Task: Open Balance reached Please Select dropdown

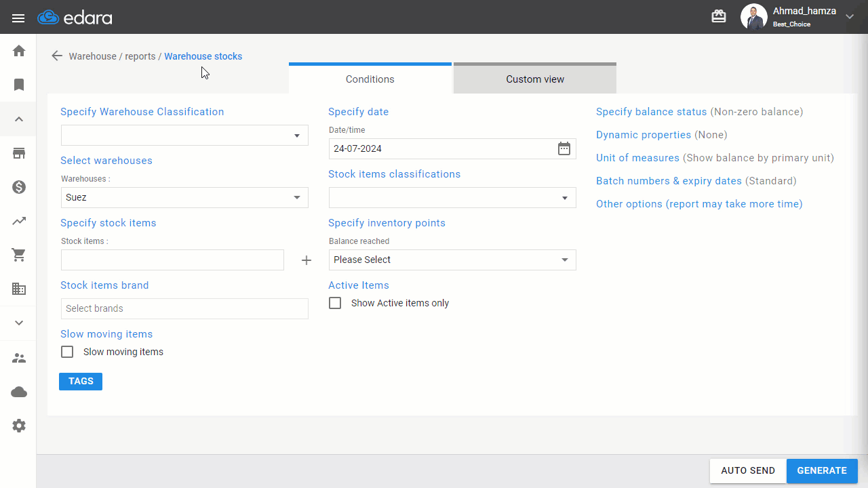Action: pyautogui.click(x=452, y=260)
